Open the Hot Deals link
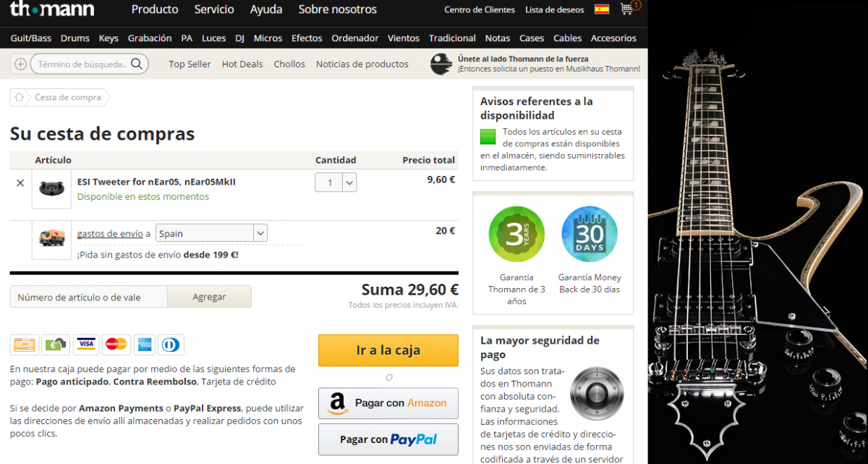The width and height of the screenshot is (868, 464). 242,64
